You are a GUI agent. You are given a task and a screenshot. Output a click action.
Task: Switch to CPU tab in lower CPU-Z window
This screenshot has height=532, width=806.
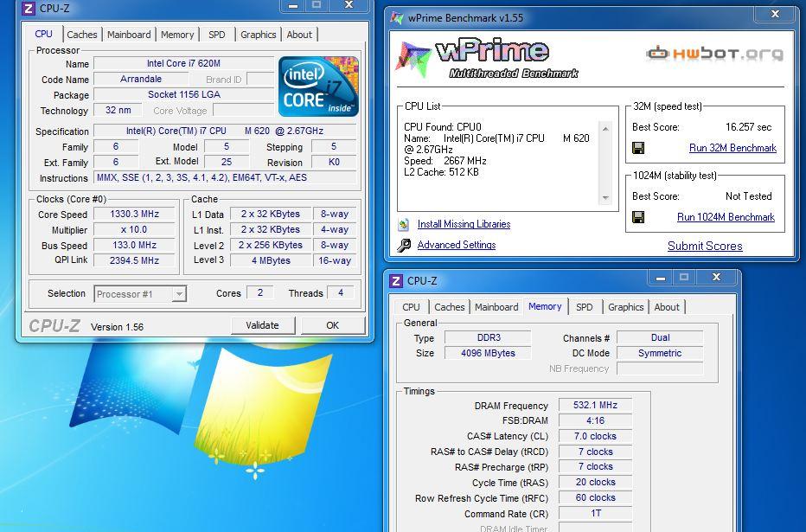coord(411,307)
